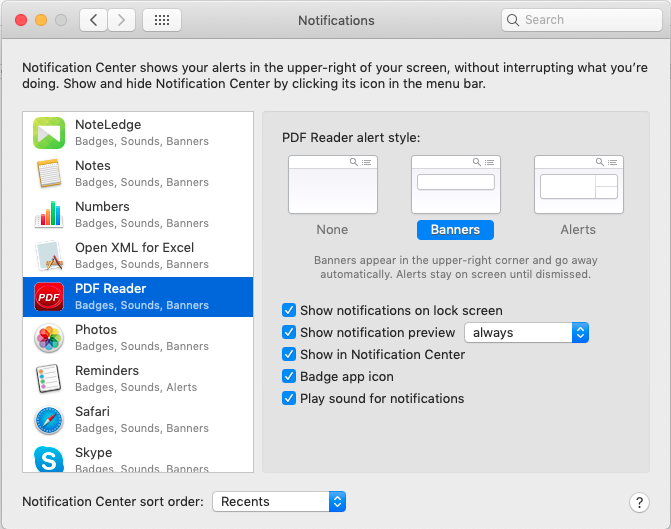Click the Photos app icon

click(x=49, y=338)
